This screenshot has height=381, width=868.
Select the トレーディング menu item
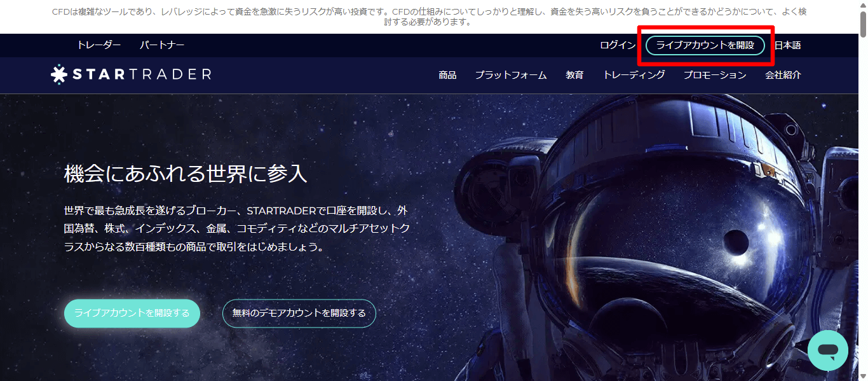pos(635,74)
